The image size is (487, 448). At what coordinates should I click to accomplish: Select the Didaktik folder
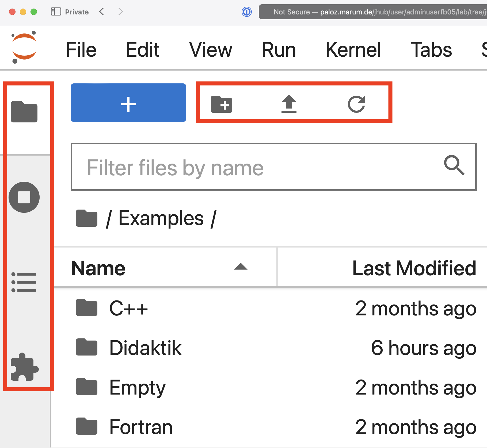270,347
